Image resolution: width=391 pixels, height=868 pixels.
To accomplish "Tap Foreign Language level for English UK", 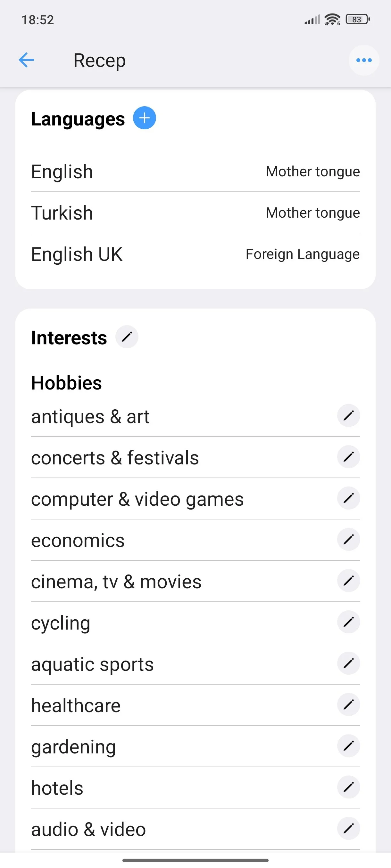I will tap(302, 254).
